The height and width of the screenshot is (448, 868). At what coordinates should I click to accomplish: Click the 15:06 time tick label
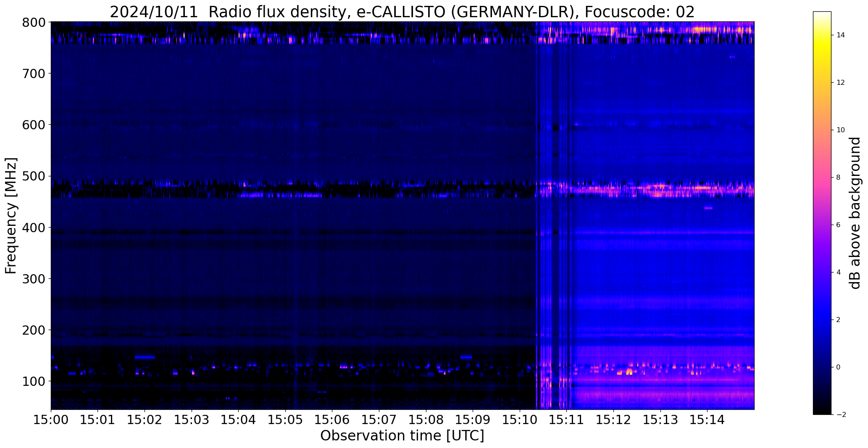pyautogui.click(x=332, y=420)
